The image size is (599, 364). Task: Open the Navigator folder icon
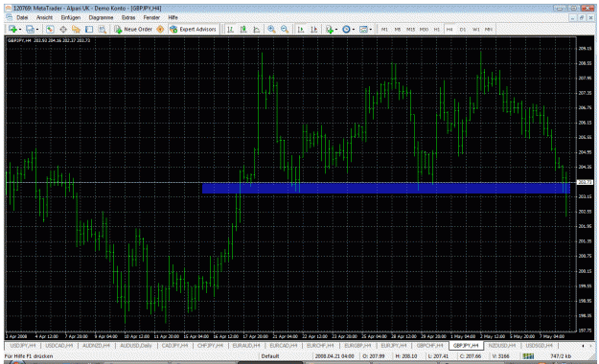76,29
